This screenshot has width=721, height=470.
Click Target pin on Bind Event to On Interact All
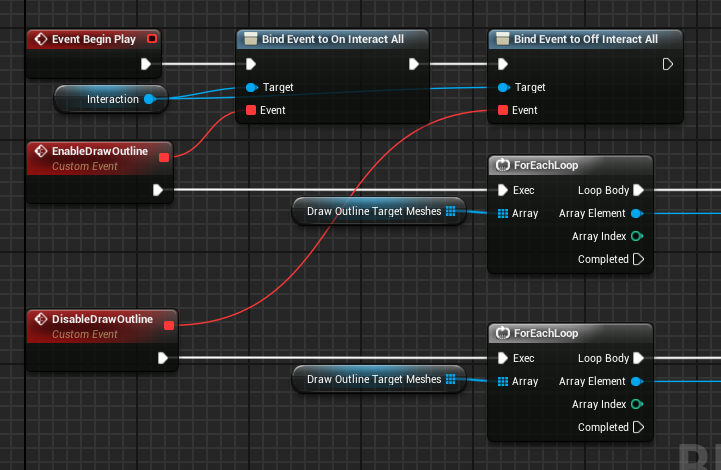[251, 87]
